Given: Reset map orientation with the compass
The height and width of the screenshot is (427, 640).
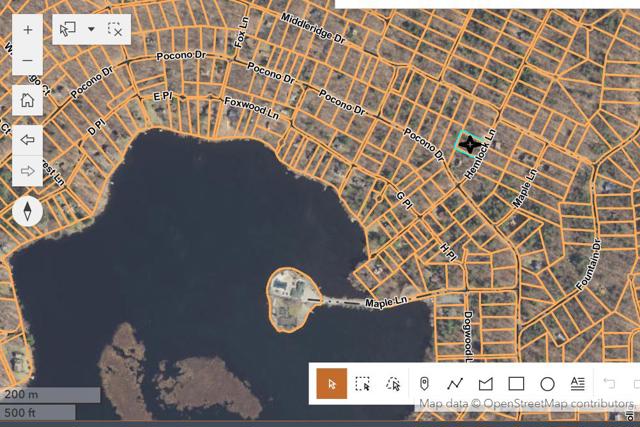Looking at the screenshot, I should [x=27, y=211].
